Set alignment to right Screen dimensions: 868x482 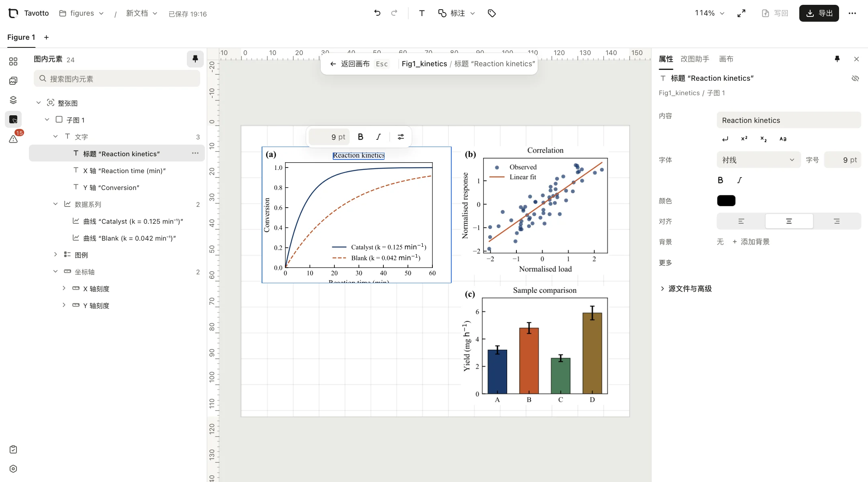coord(837,221)
